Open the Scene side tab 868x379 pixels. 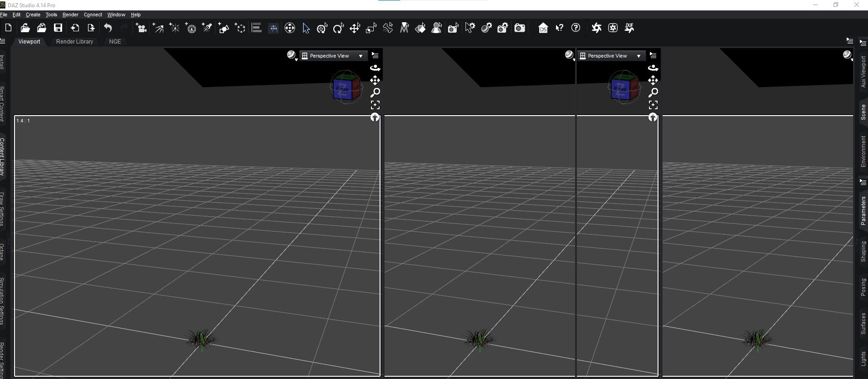[863, 112]
